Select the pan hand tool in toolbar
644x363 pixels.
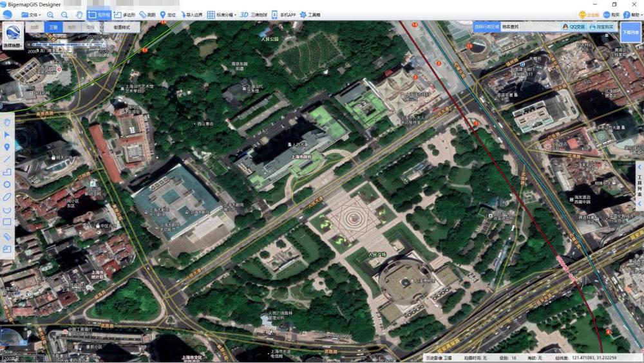79,15
